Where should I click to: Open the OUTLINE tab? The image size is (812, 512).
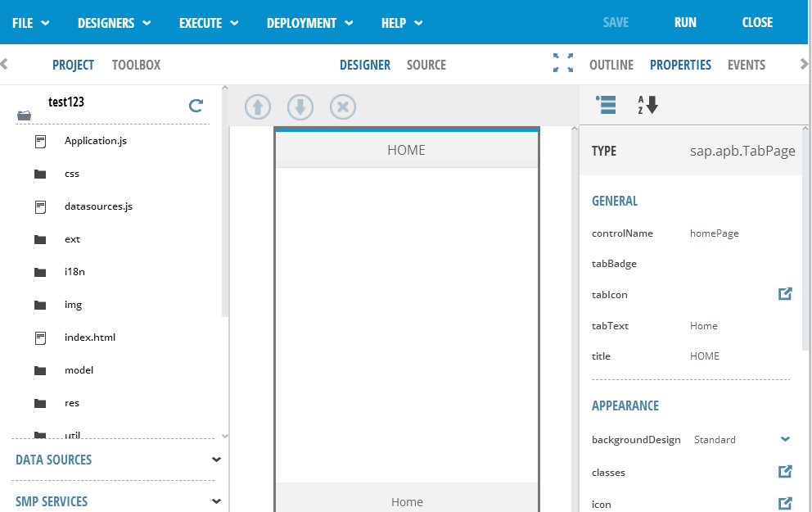tap(611, 65)
